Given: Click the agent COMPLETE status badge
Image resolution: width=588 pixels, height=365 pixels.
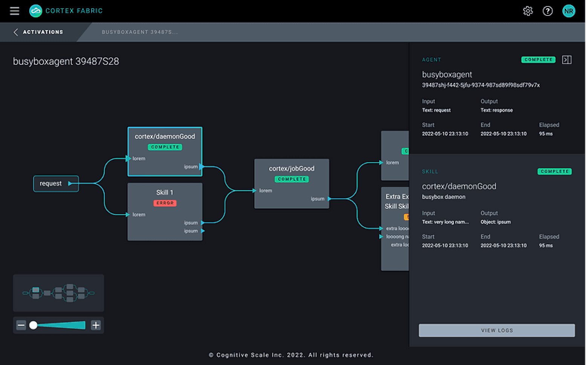Looking at the screenshot, I should click(538, 60).
